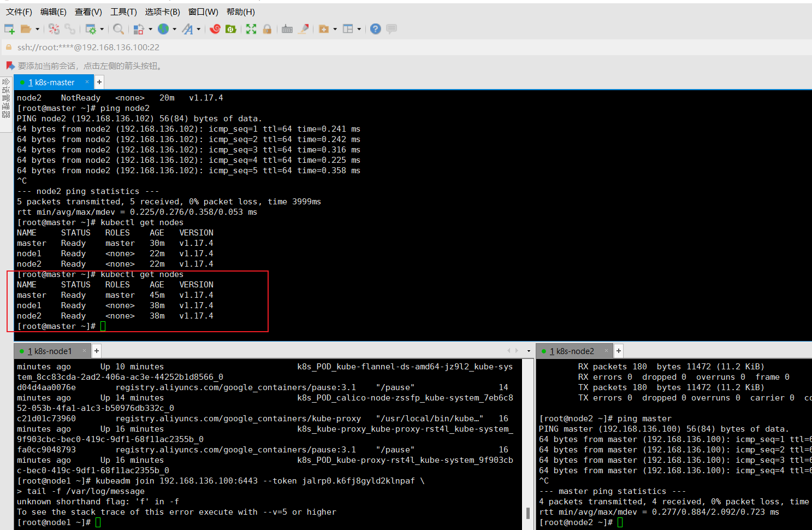The image size is (812, 530).
Task: Click the tab scroll-left arrow in node1 pane
Action: point(509,351)
